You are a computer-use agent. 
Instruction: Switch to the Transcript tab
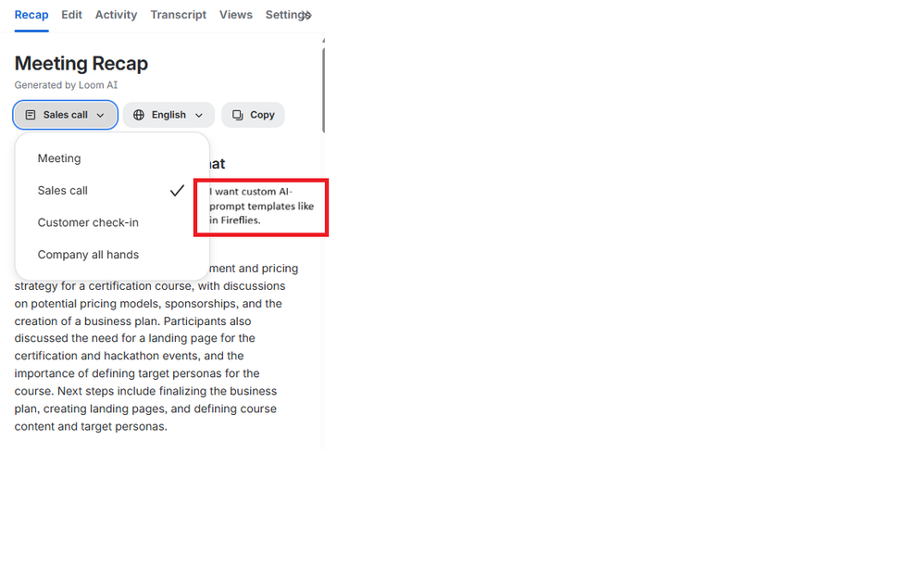point(178,15)
